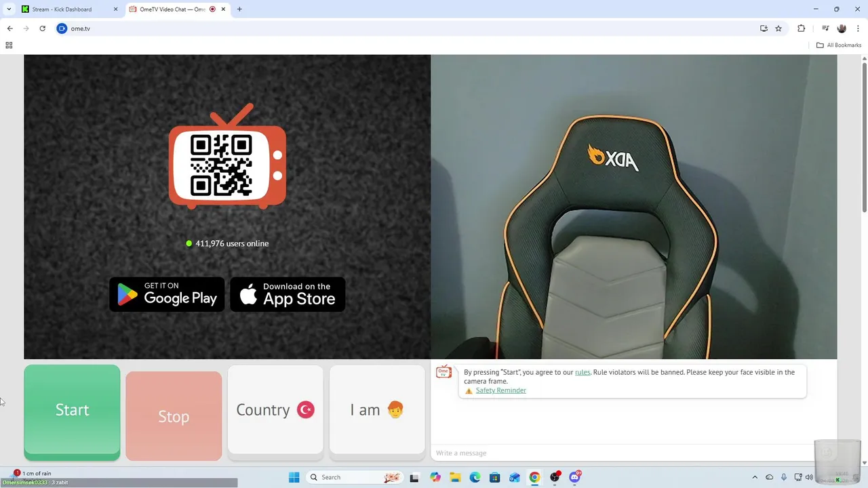
Task: Open OBS Studio from the taskbar
Action: click(555, 477)
